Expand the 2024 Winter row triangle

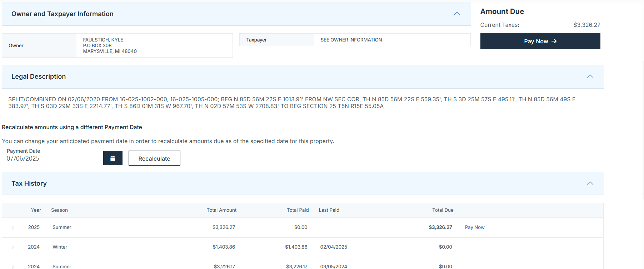[13, 247]
